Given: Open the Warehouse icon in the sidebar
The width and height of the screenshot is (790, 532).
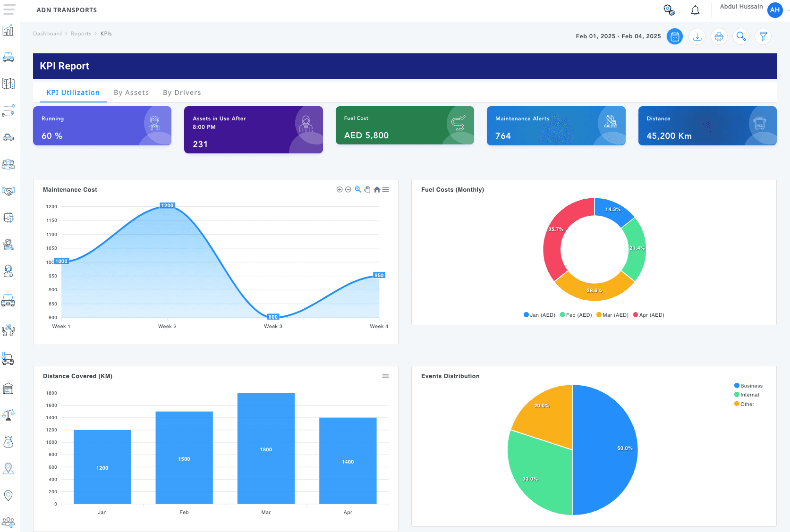Looking at the screenshot, I should [8, 388].
